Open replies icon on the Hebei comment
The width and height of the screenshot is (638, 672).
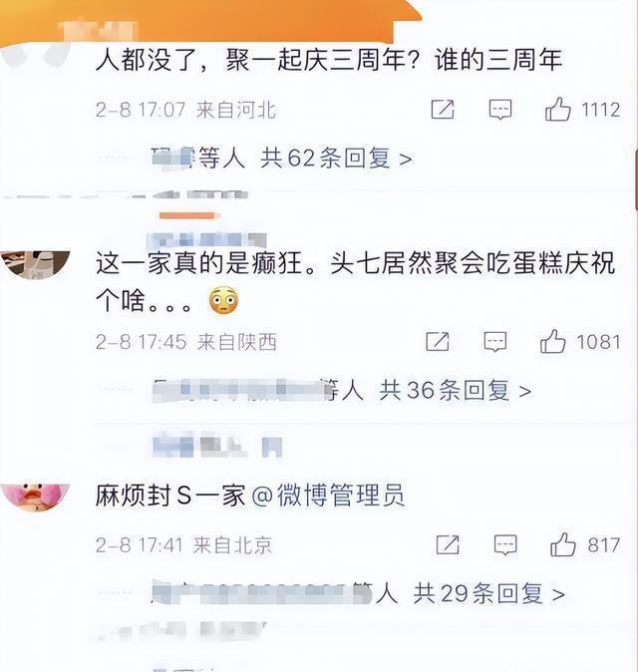click(500, 110)
